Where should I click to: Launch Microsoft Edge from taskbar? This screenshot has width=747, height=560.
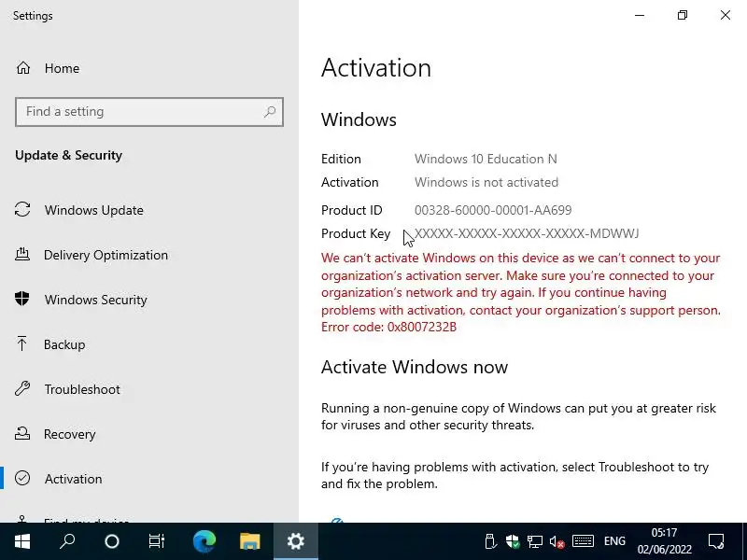click(204, 541)
